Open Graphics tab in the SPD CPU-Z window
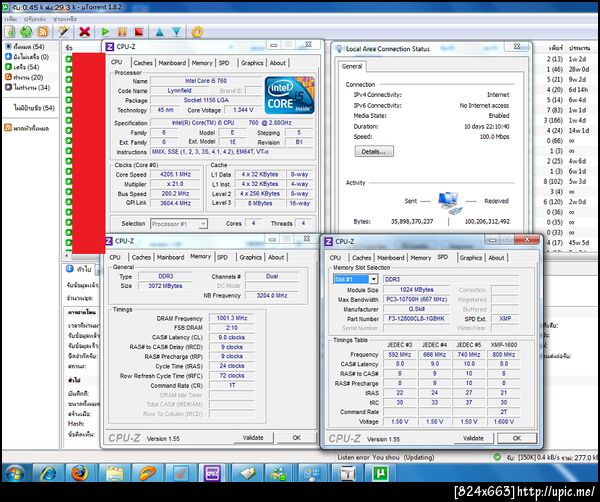The width and height of the screenshot is (600, 502). pos(471,257)
